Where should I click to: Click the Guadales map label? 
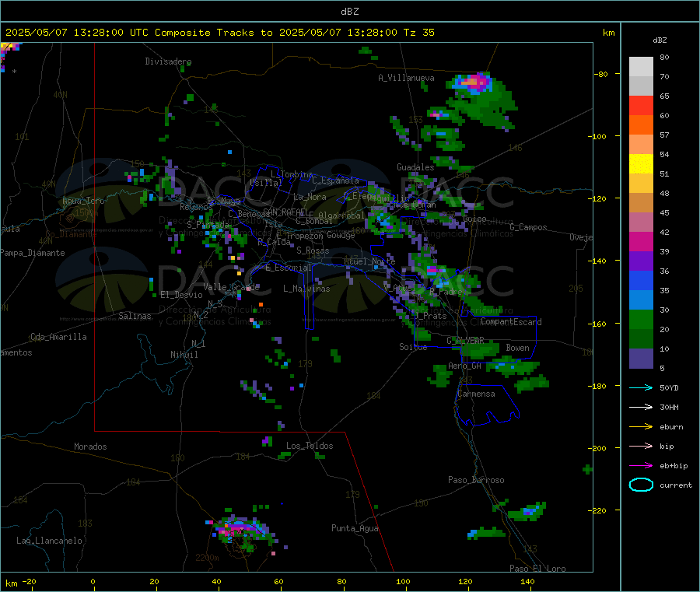[x=415, y=167]
